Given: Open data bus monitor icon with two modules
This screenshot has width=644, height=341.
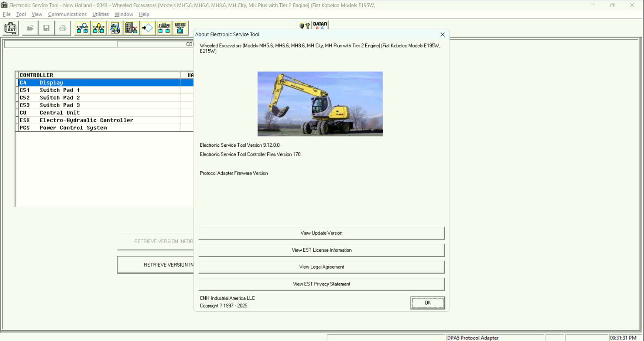Looking at the screenshot, I should tap(164, 28).
